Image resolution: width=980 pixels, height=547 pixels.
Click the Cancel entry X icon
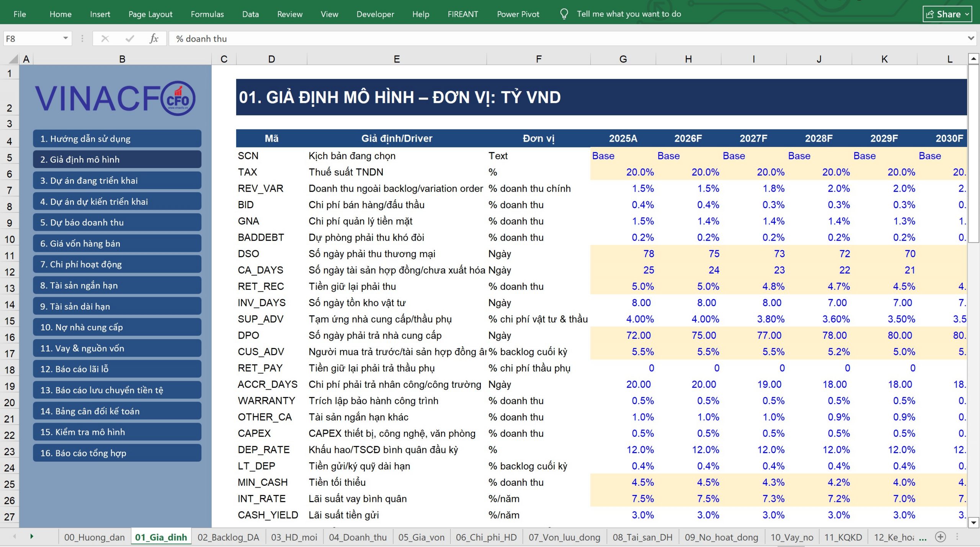105,39
